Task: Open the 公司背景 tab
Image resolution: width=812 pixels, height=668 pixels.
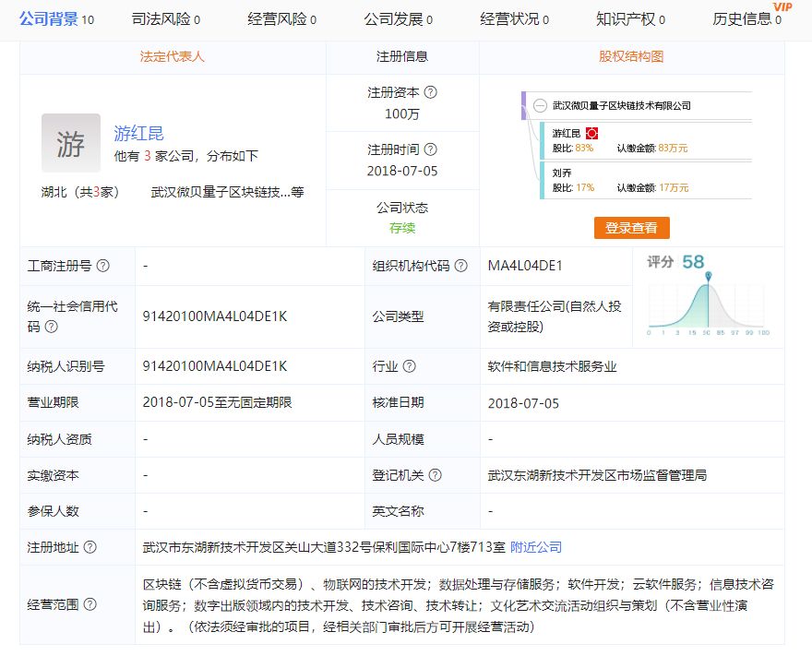Action: [56, 19]
